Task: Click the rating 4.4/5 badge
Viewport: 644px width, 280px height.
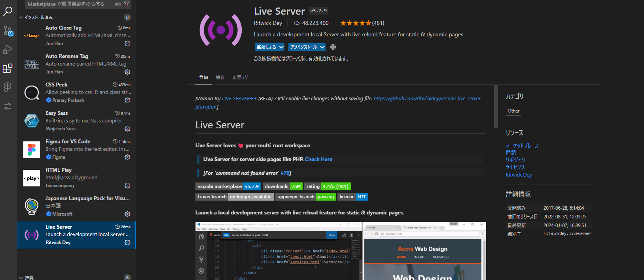Action: (328, 186)
